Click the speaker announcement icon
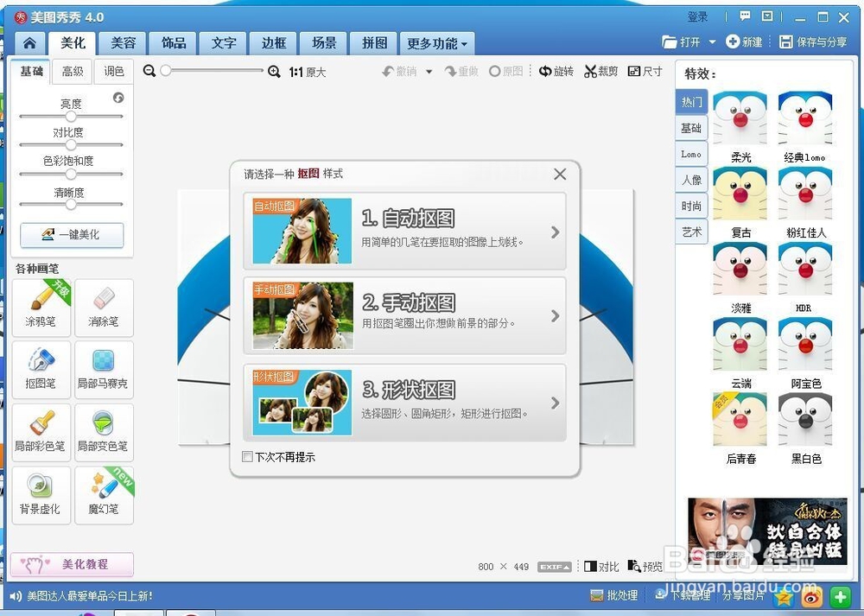Screen dimensions: 864x616 tap(16, 596)
